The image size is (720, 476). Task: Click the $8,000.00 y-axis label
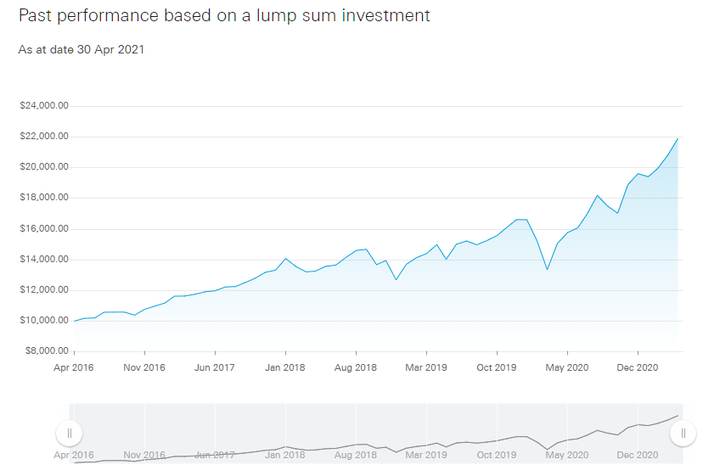click(47, 351)
